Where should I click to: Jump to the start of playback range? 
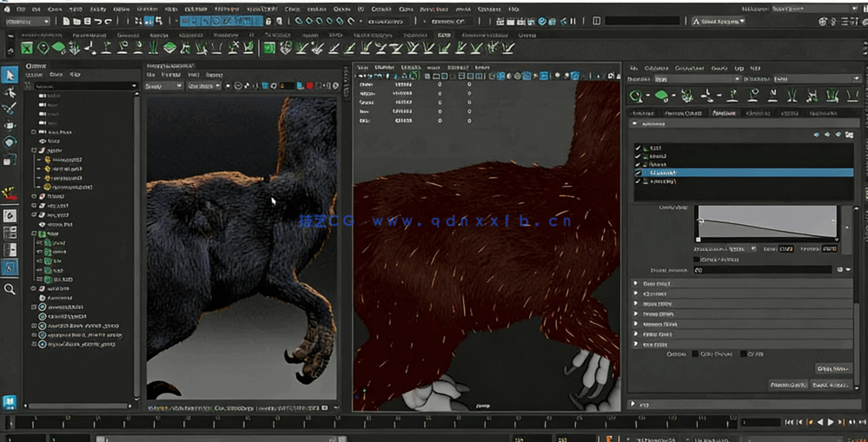789,422
